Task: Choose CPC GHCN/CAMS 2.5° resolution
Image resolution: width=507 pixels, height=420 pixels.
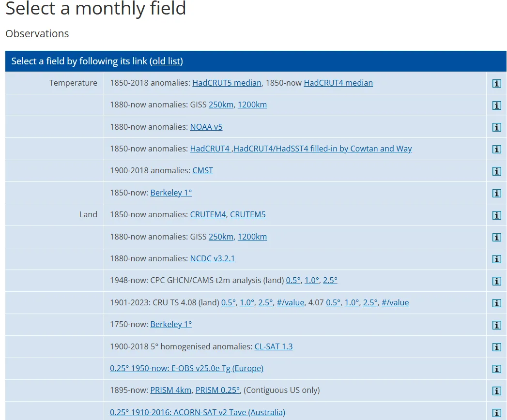Action: tap(330, 281)
